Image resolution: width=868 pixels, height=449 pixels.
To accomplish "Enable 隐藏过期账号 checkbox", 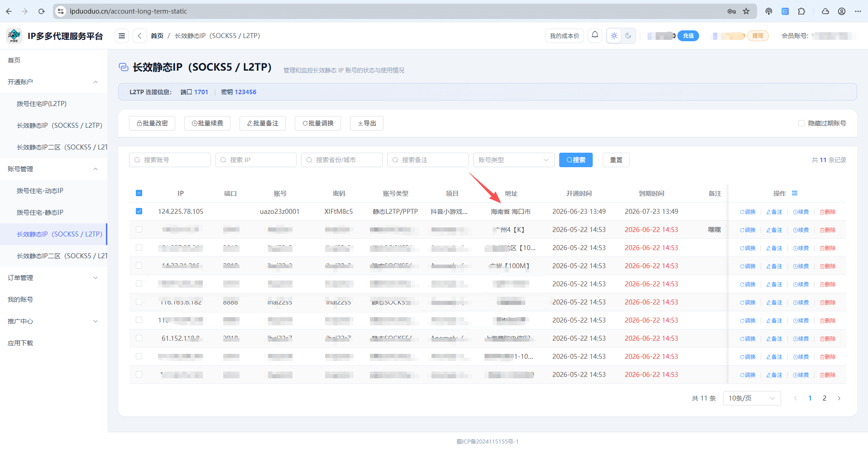I will pyautogui.click(x=801, y=123).
